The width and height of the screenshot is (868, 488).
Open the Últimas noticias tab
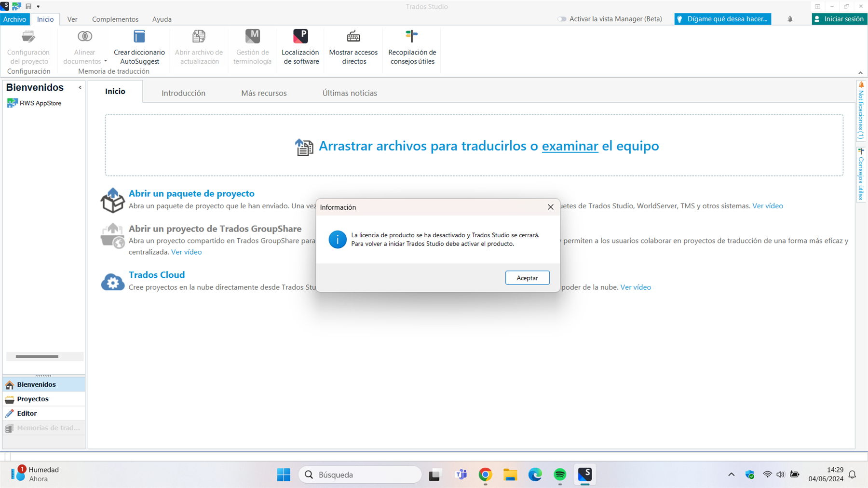(350, 93)
